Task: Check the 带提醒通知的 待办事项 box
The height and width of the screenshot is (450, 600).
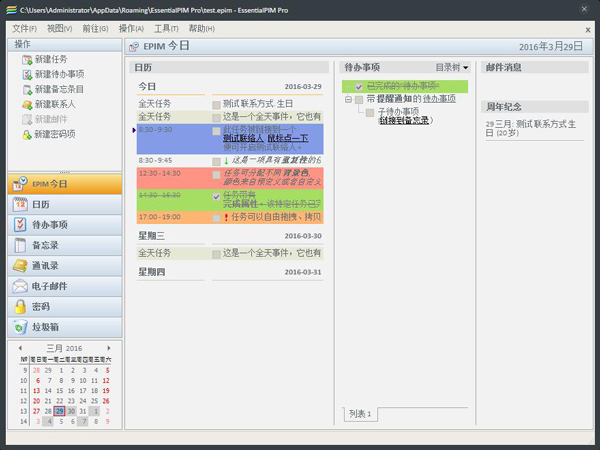Action: coord(359,99)
